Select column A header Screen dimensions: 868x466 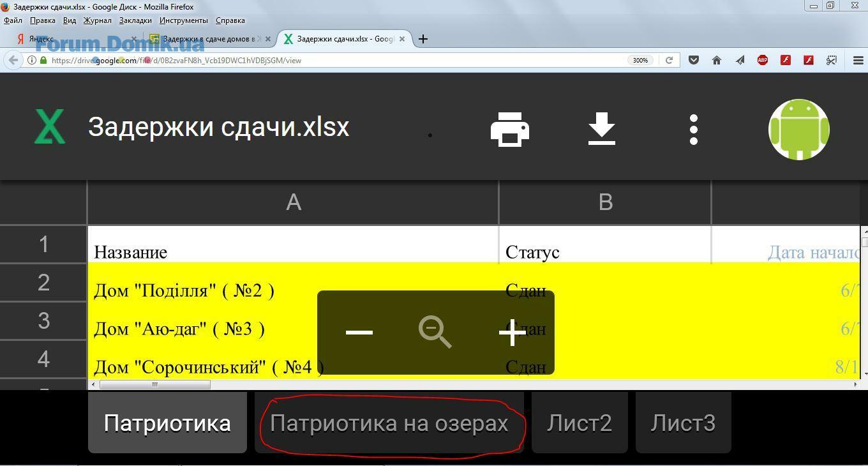[293, 202]
